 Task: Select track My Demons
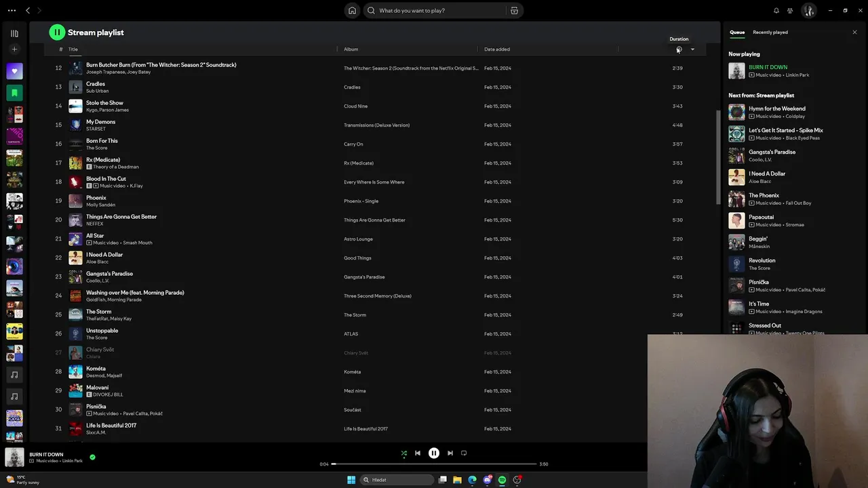point(100,122)
